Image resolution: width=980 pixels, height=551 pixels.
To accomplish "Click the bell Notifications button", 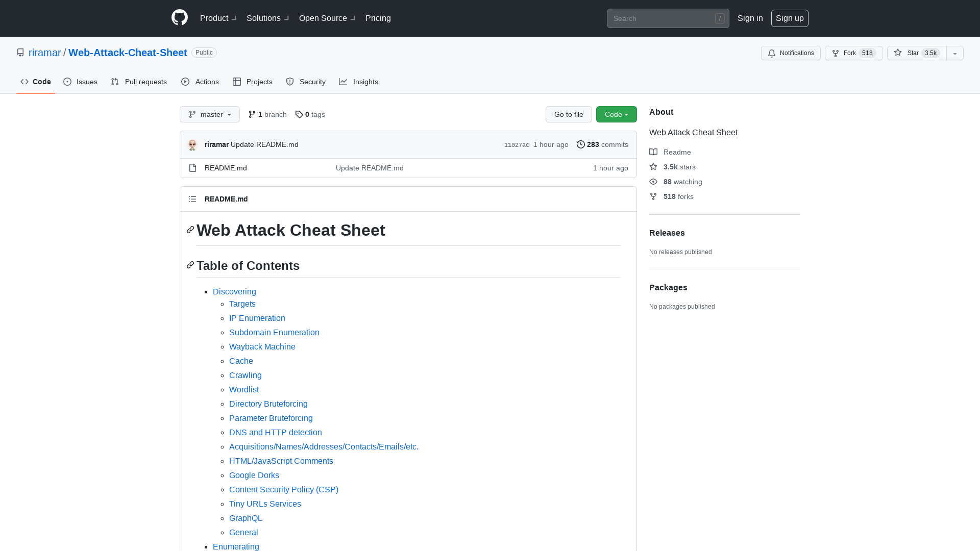I will pos(791,53).
